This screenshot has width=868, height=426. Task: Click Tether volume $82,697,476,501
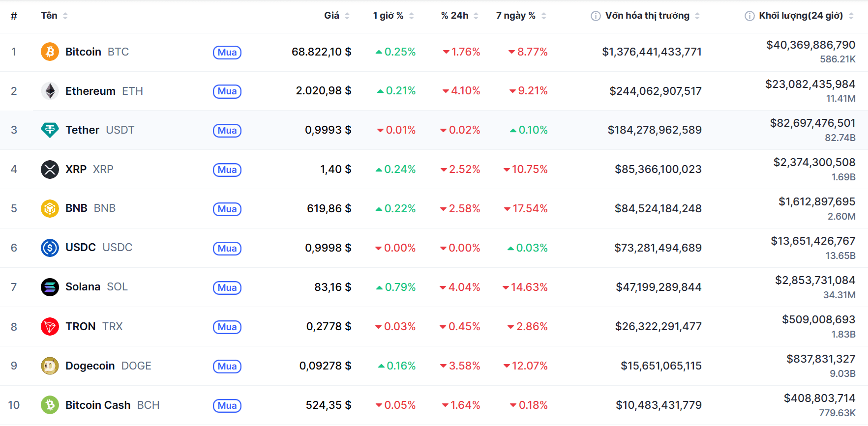tap(812, 123)
